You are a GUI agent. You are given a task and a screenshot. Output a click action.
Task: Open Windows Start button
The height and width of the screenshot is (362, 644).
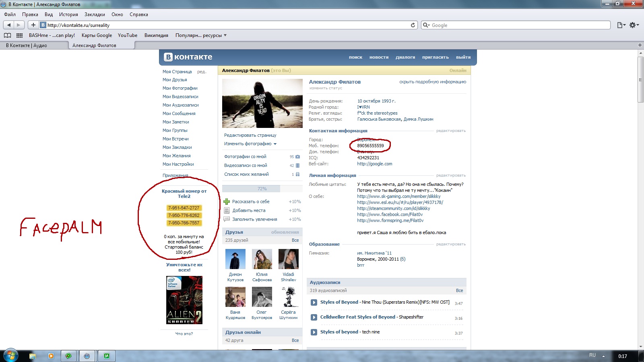click(x=10, y=356)
